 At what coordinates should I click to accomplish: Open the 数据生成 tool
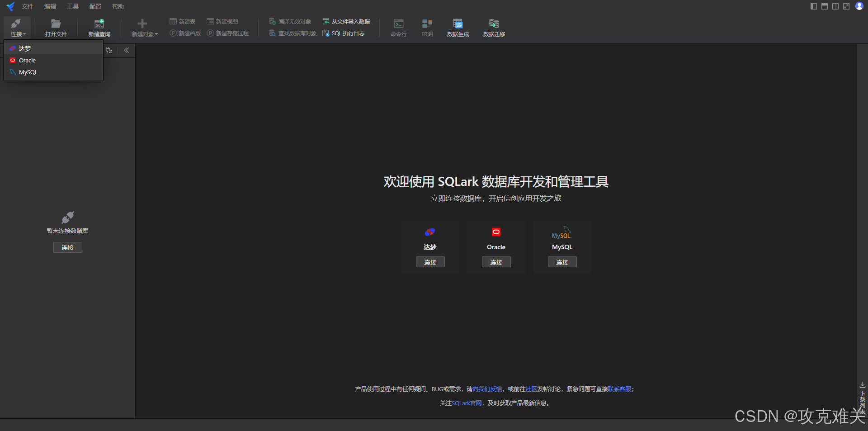coord(458,28)
